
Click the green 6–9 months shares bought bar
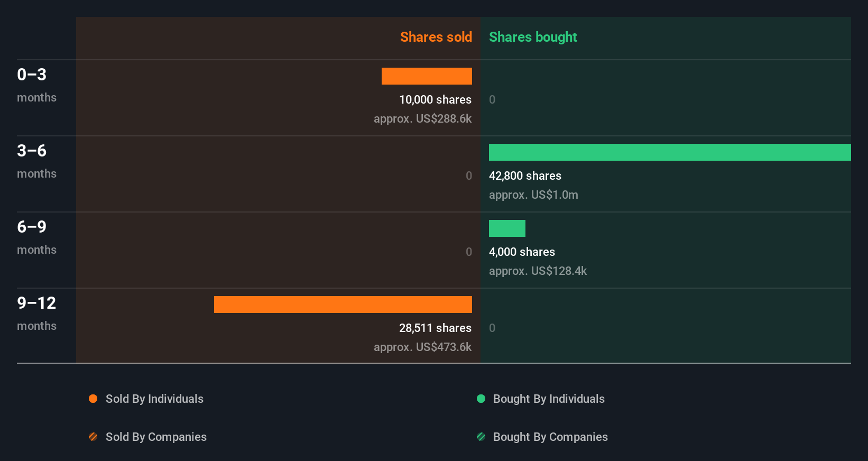507,228
